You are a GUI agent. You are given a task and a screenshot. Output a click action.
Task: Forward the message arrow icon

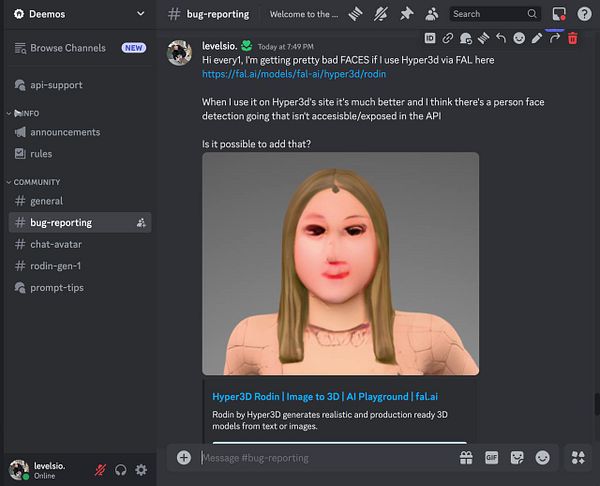click(x=554, y=38)
